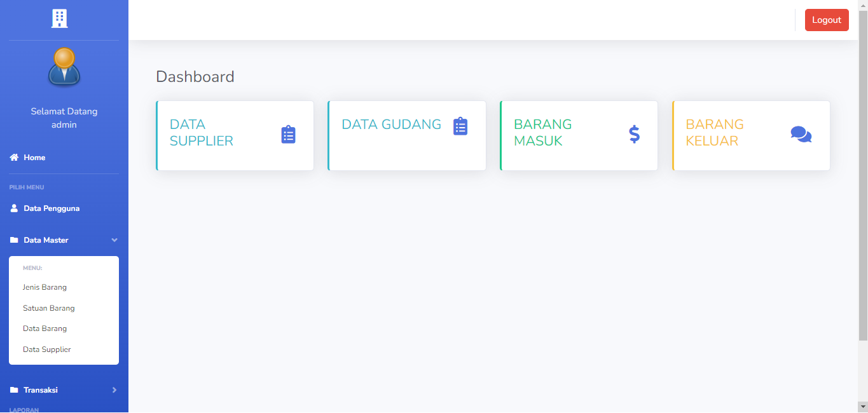The height and width of the screenshot is (413, 868).
Task: Click the Data Pengguna user icon
Action: coord(14,208)
